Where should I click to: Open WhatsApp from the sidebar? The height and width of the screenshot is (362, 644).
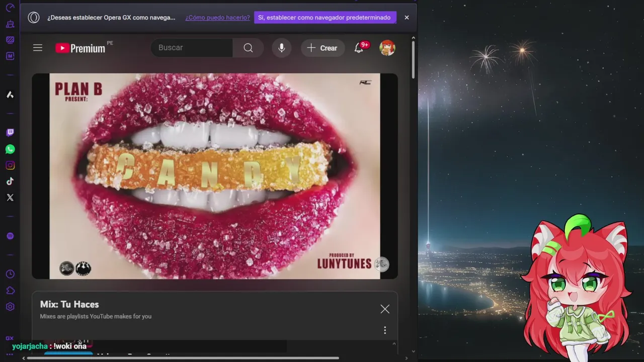10,149
